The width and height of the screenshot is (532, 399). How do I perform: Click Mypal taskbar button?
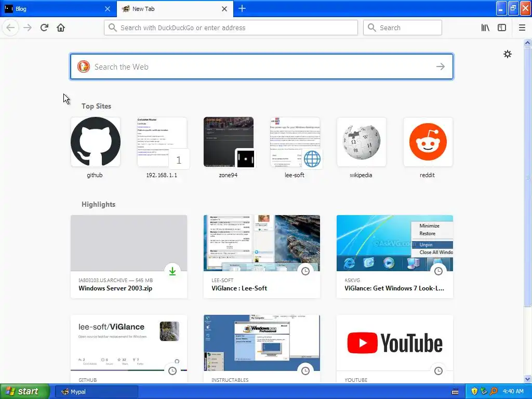pos(97,392)
